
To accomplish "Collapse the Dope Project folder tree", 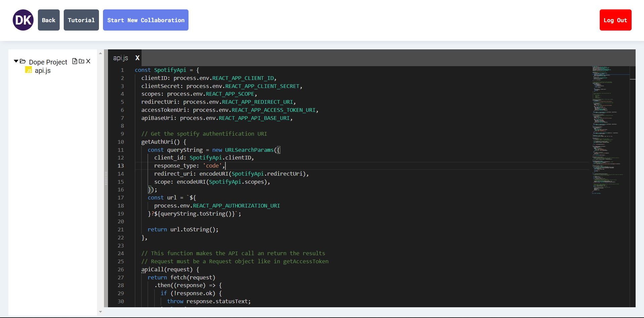I will tap(16, 61).
